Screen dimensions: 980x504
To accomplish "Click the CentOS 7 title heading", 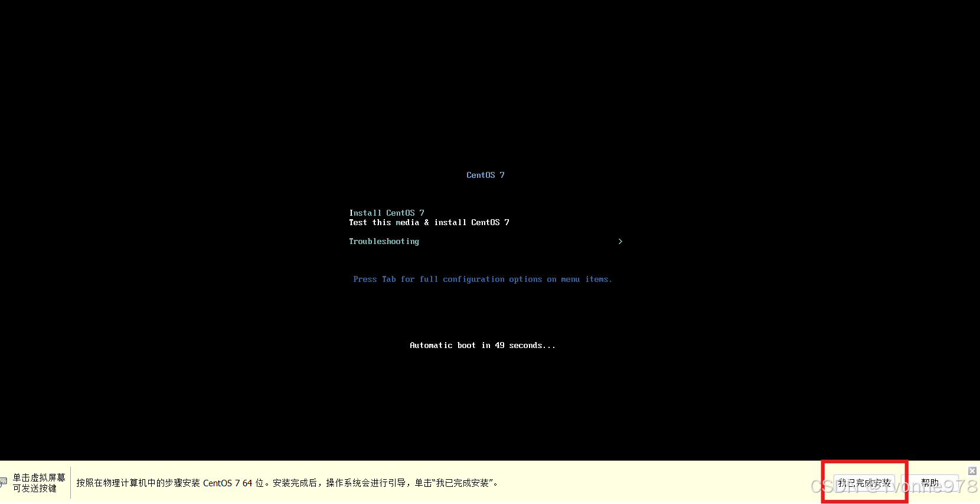I will pos(485,175).
